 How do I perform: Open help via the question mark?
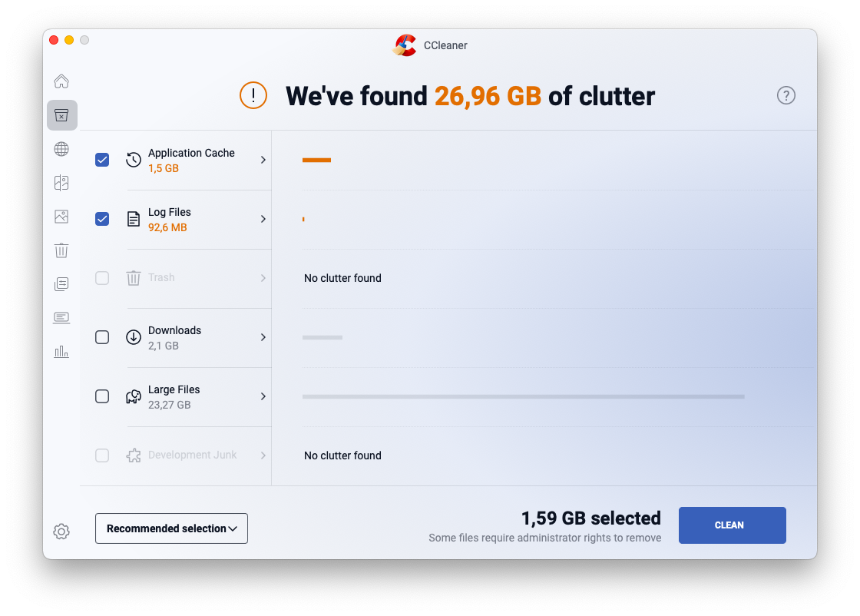pos(786,95)
